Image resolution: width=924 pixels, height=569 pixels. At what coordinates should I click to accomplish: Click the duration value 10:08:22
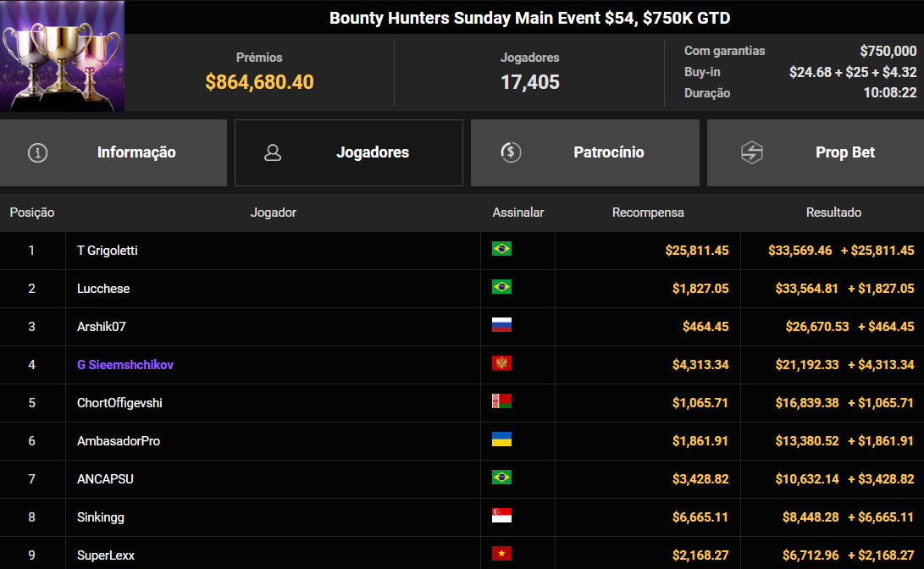(890, 92)
